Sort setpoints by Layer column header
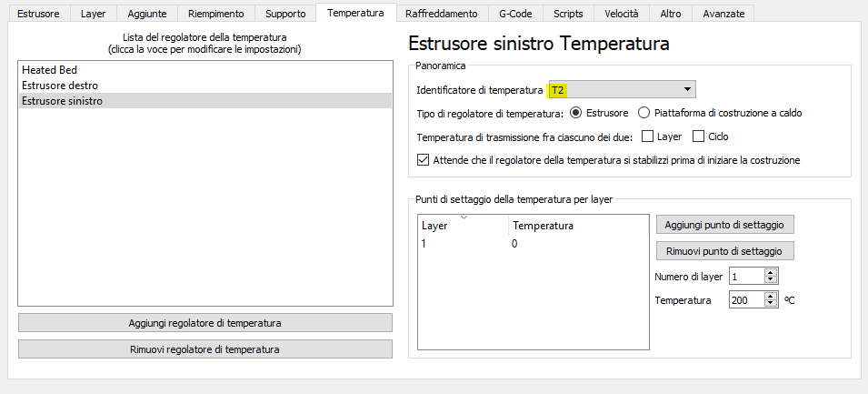 pos(463,225)
